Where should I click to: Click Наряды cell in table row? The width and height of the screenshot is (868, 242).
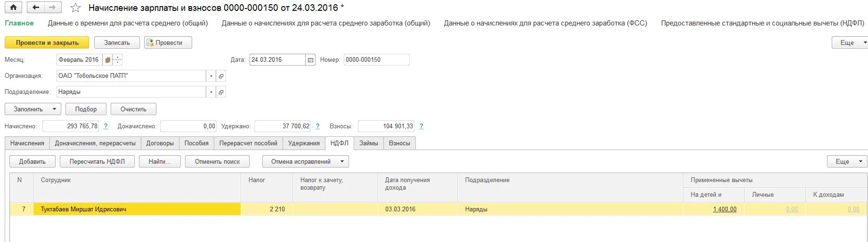(x=570, y=209)
